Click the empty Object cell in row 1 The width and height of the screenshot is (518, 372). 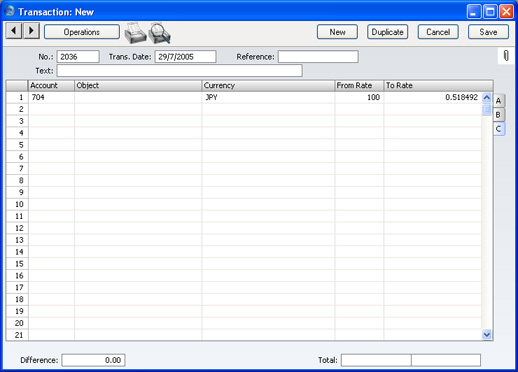(x=138, y=97)
